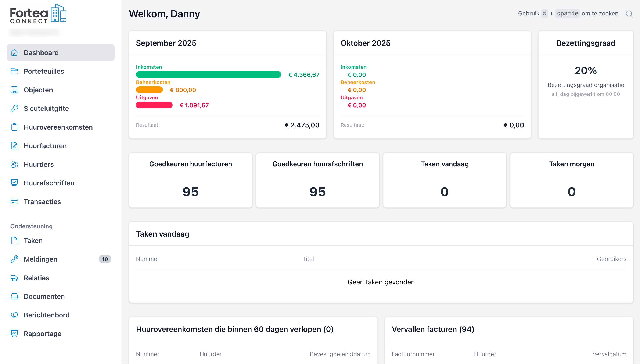Open Rapportage from the sidebar
The width and height of the screenshot is (640, 364).
[x=43, y=334]
